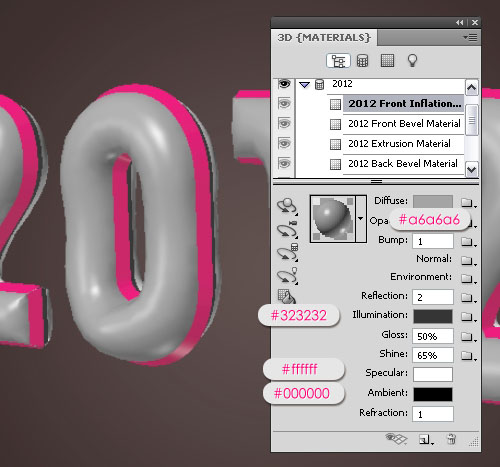Select the Filter By Materials icon
The height and width of the screenshot is (467, 500).
(x=387, y=61)
